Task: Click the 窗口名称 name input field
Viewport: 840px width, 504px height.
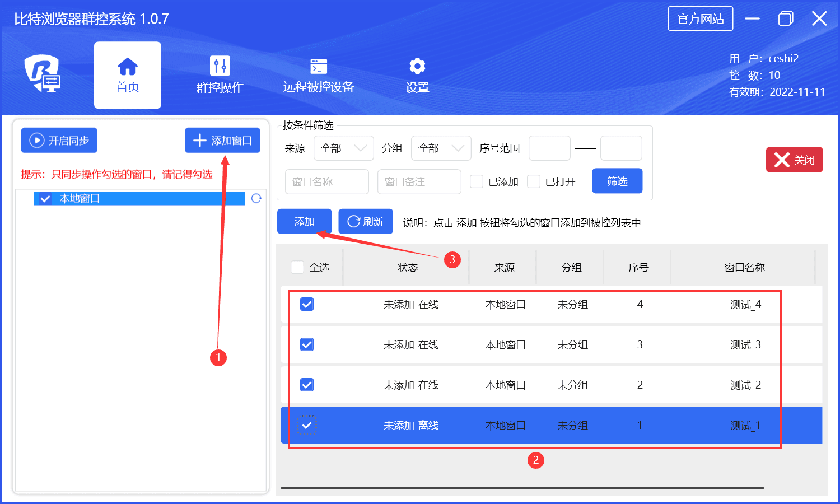Action: click(326, 181)
